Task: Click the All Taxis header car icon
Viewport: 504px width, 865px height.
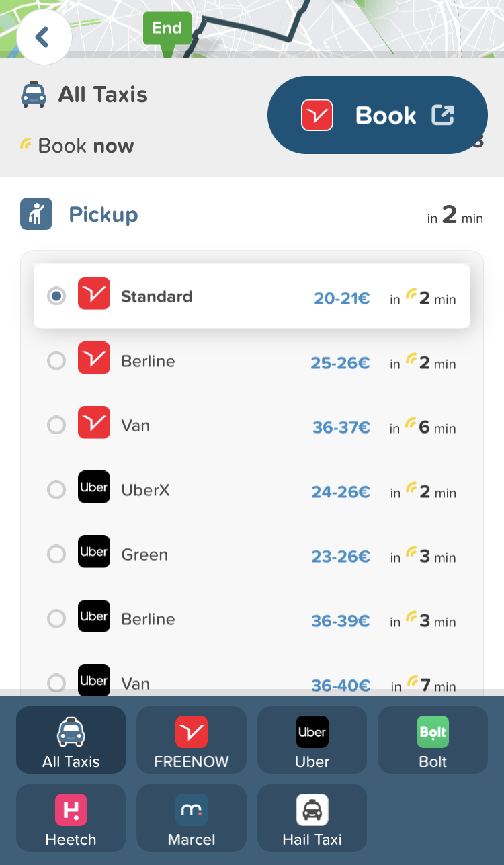Action: pyautogui.click(x=34, y=95)
